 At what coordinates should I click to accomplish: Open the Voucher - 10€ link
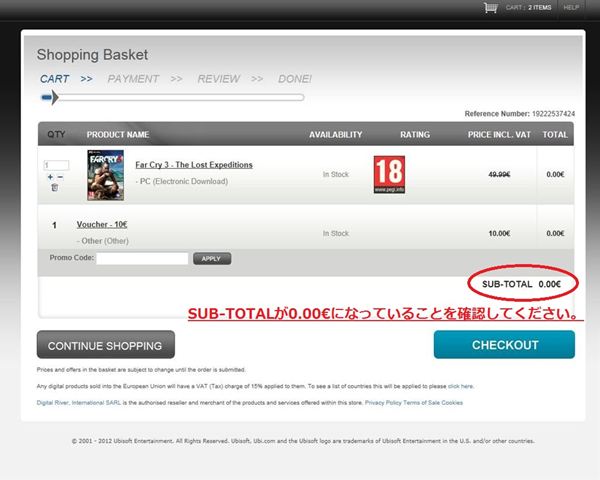coord(102,225)
